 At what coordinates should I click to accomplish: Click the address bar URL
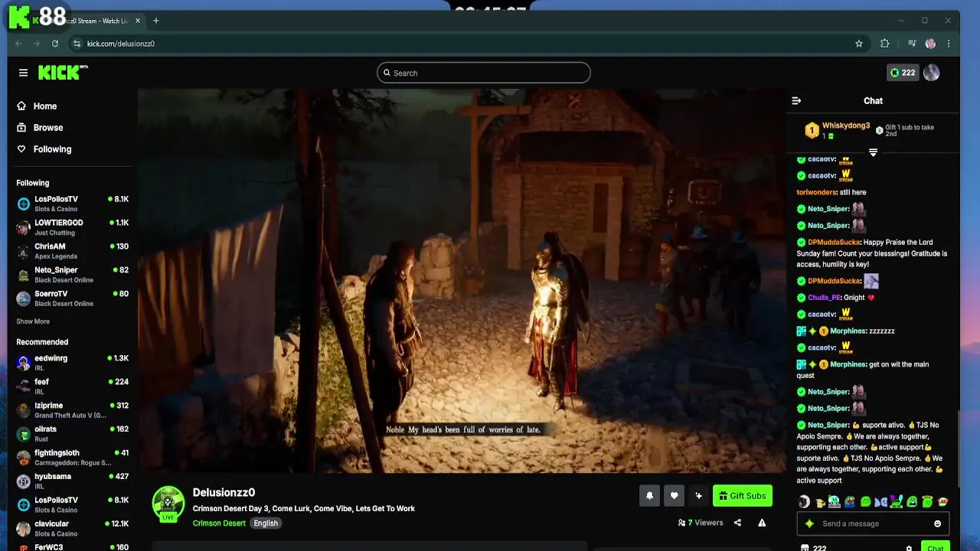point(121,44)
